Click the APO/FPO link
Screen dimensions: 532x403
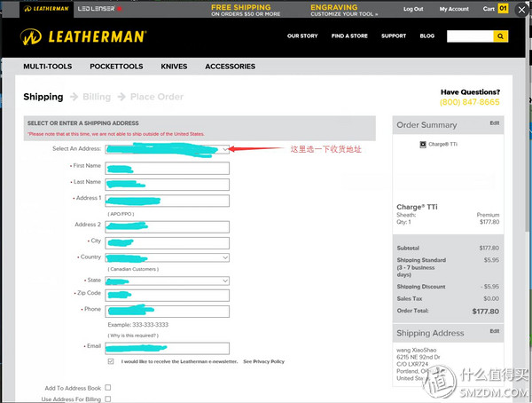tap(121, 214)
